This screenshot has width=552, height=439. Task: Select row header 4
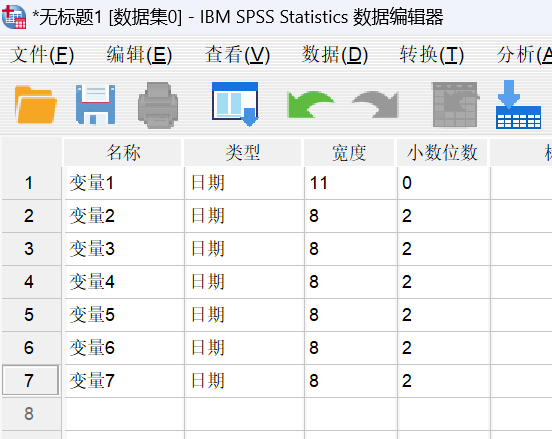pos(32,282)
